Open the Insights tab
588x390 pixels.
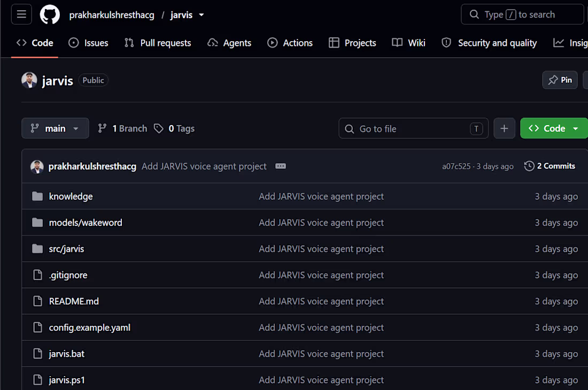tap(570, 43)
